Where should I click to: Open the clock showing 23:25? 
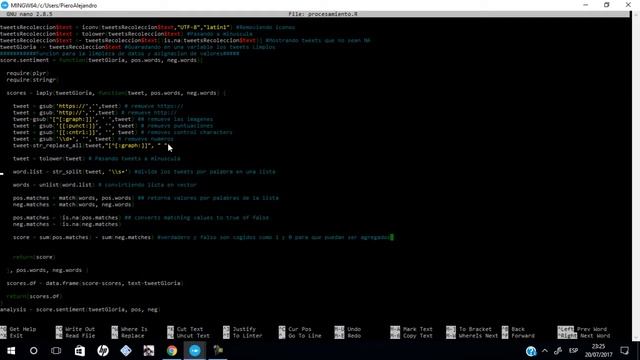coord(598,351)
